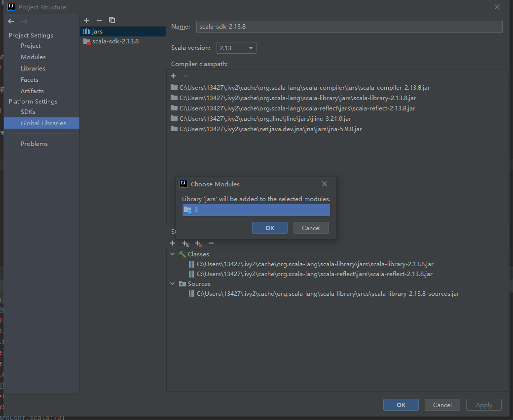
Task: Confirm Choose Modules with OK
Action: pyautogui.click(x=269, y=228)
